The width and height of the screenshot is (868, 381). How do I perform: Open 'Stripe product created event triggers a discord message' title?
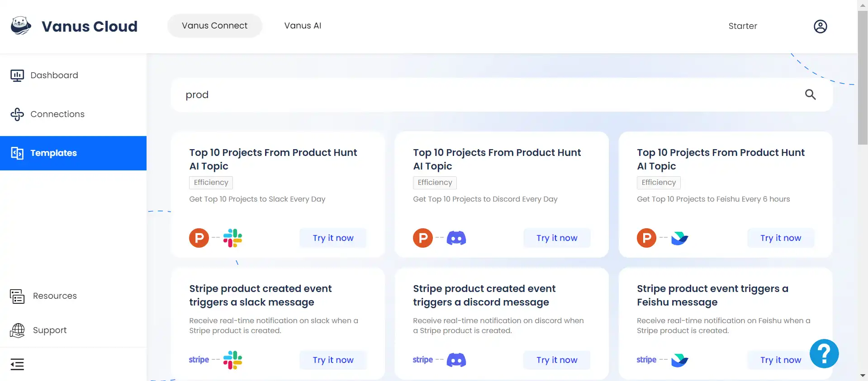pyautogui.click(x=484, y=295)
